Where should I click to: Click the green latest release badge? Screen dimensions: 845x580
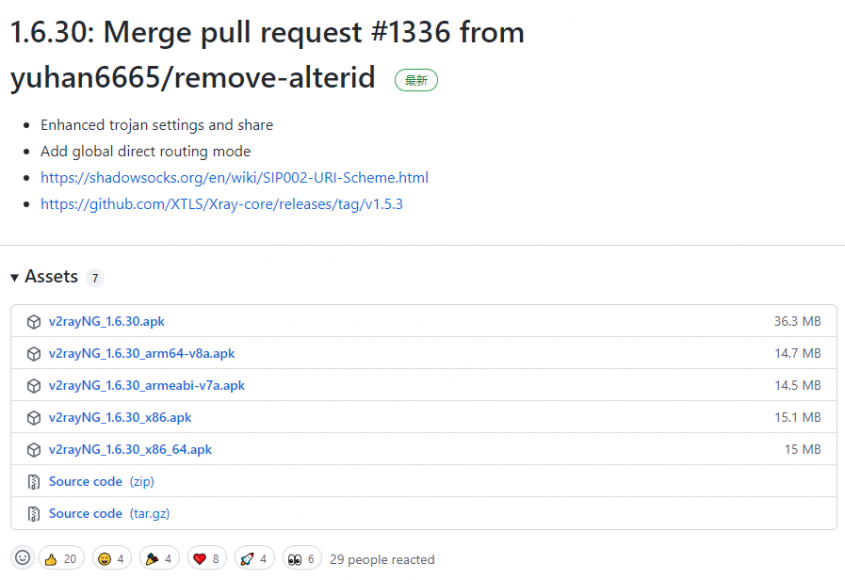(416, 80)
